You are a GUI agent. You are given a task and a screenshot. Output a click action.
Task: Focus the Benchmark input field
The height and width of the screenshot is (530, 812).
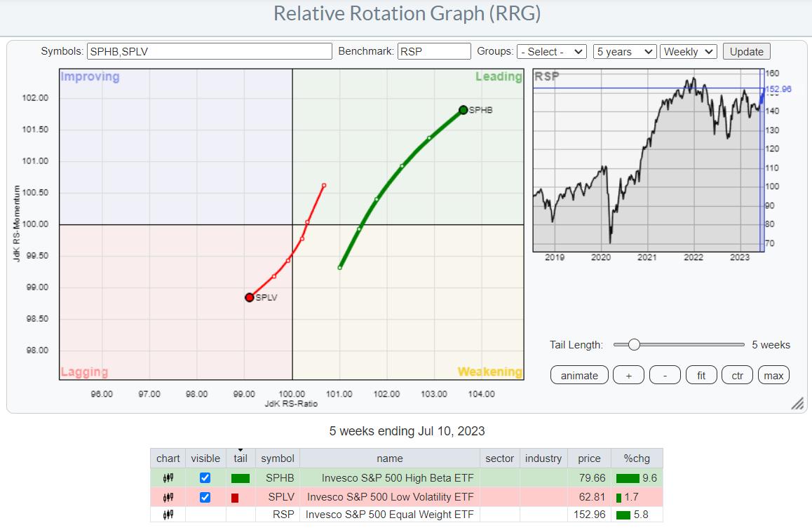433,51
